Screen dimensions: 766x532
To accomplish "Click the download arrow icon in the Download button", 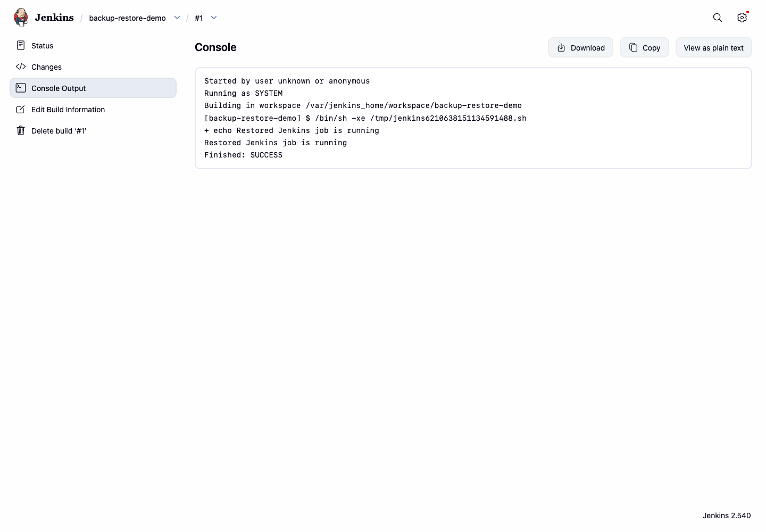I will pyautogui.click(x=561, y=48).
